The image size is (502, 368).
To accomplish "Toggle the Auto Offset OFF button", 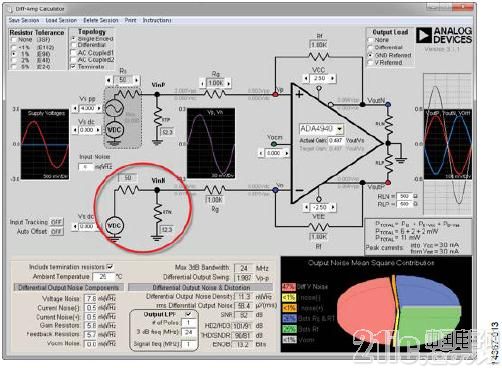I will click(57, 231).
